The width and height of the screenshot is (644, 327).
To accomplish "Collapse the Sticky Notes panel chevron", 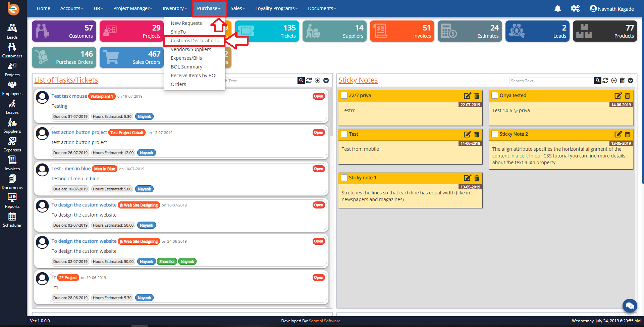I will click(x=630, y=81).
